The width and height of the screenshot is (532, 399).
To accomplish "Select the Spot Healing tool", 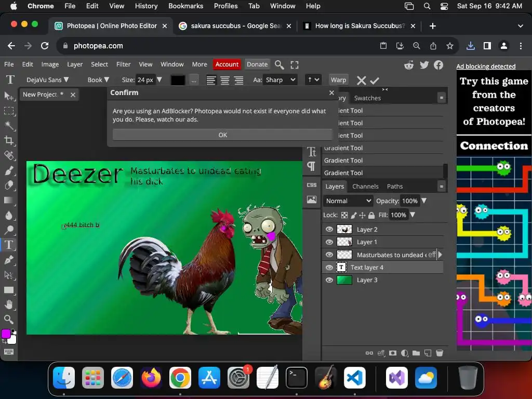I will click(x=9, y=155).
